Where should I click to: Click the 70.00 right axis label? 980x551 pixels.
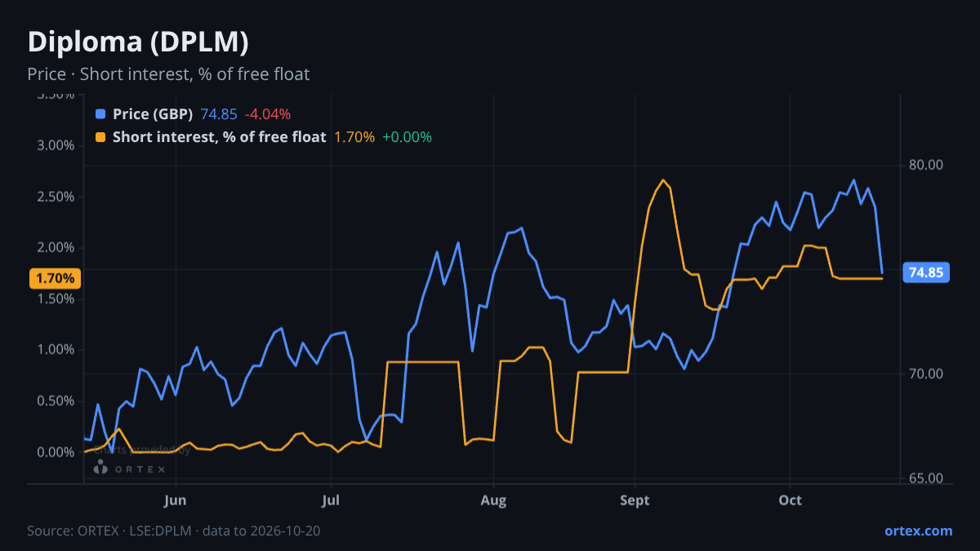coord(926,374)
